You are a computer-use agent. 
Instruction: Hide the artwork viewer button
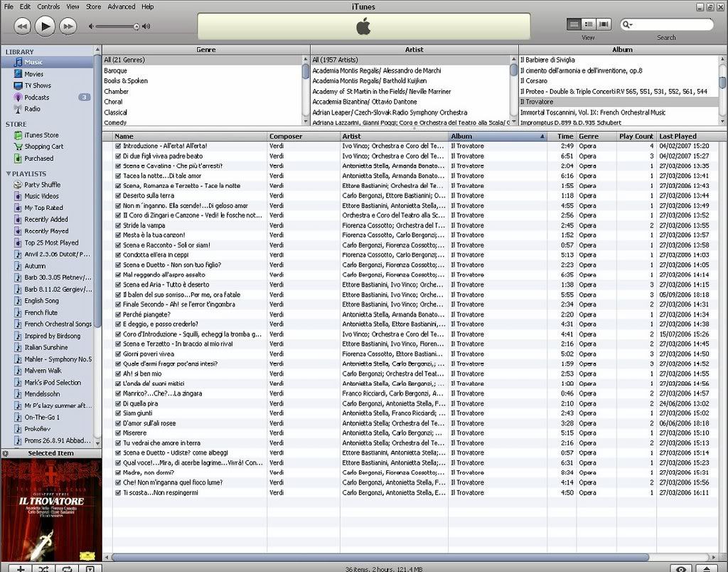pyautogui.click(x=90, y=568)
